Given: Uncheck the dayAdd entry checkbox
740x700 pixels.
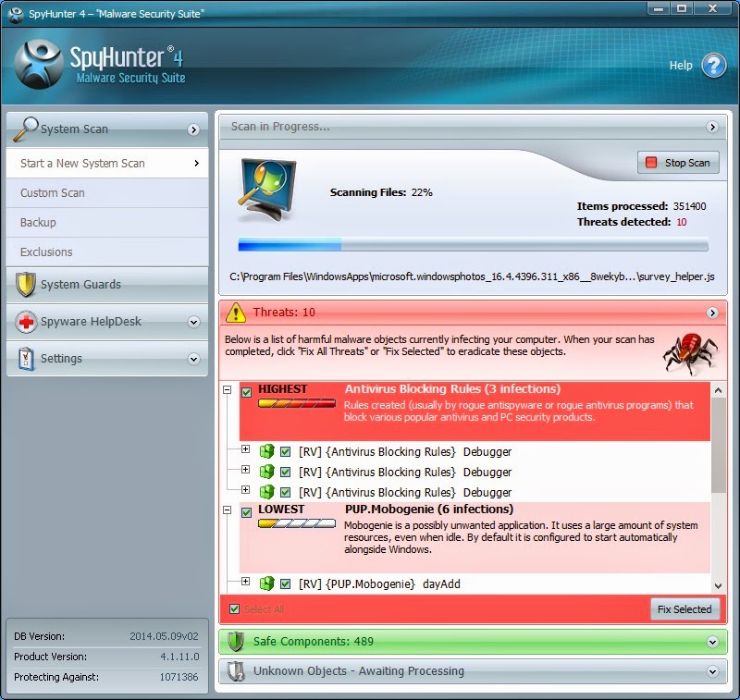Looking at the screenshot, I should [x=285, y=583].
